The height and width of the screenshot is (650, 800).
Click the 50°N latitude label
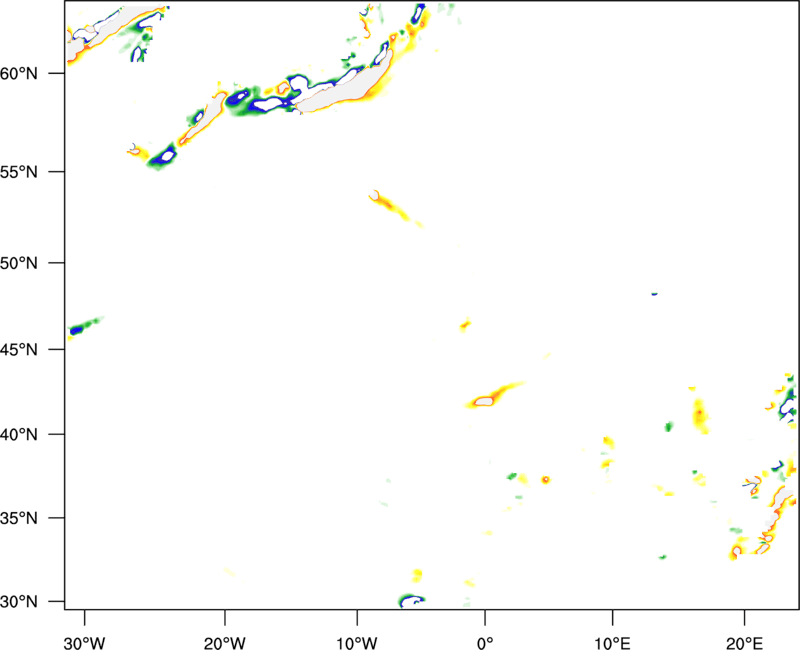[x=19, y=263]
